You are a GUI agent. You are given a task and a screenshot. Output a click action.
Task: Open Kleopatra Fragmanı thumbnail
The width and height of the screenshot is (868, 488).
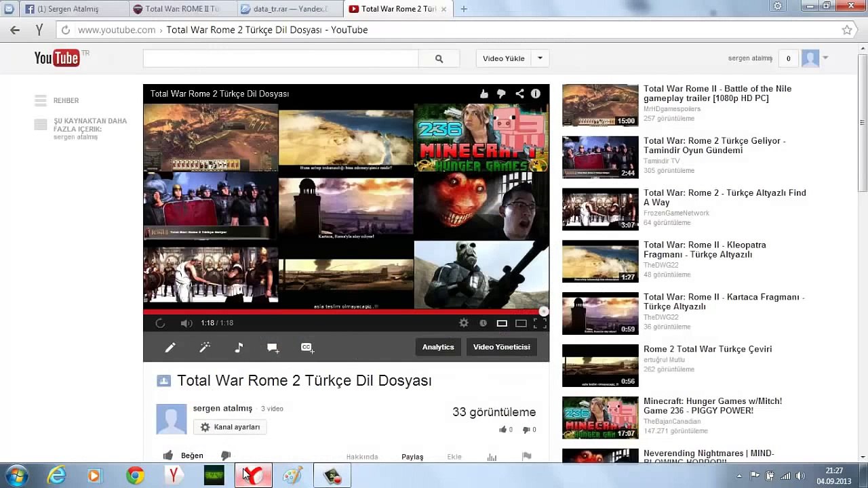click(600, 262)
